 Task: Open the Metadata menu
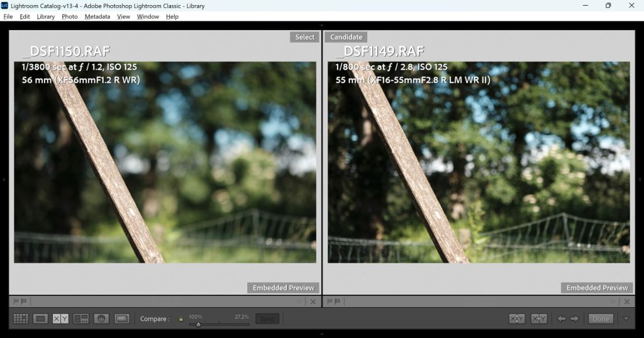point(97,16)
